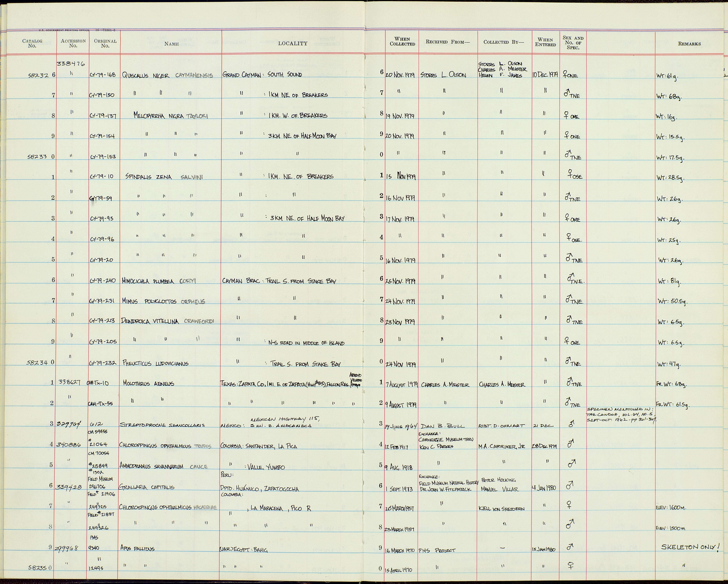Click the 'Sex and No. of Spec.' header
The width and height of the screenshot is (728, 584).
573,43
